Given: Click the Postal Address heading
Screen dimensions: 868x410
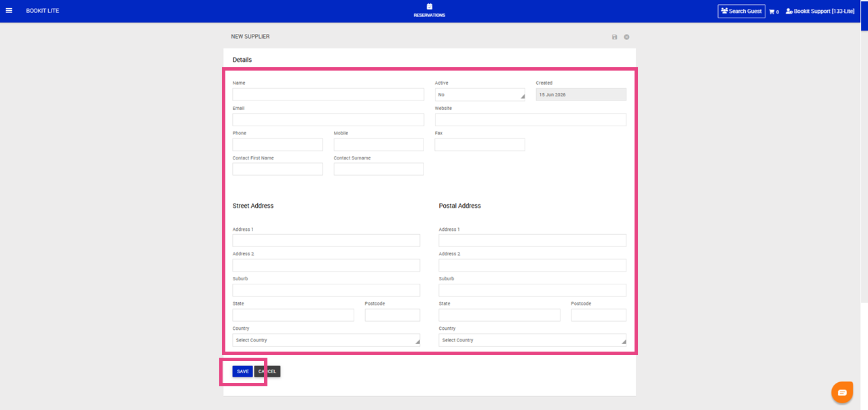Looking at the screenshot, I should (x=460, y=206).
